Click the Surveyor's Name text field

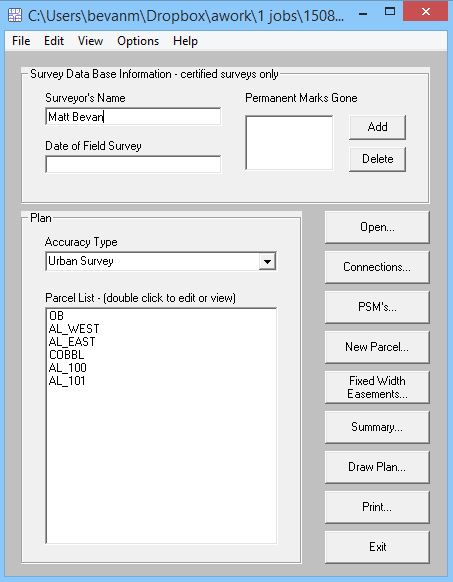[133, 117]
